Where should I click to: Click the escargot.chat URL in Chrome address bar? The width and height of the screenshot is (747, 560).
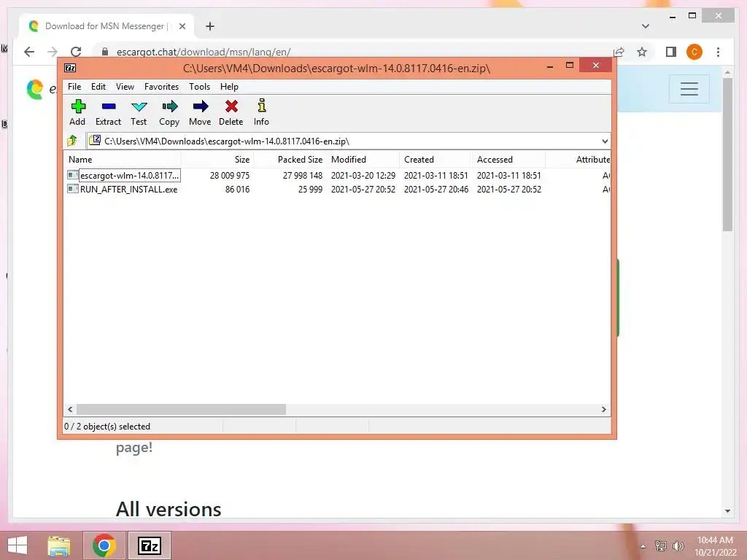pyautogui.click(x=204, y=52)
